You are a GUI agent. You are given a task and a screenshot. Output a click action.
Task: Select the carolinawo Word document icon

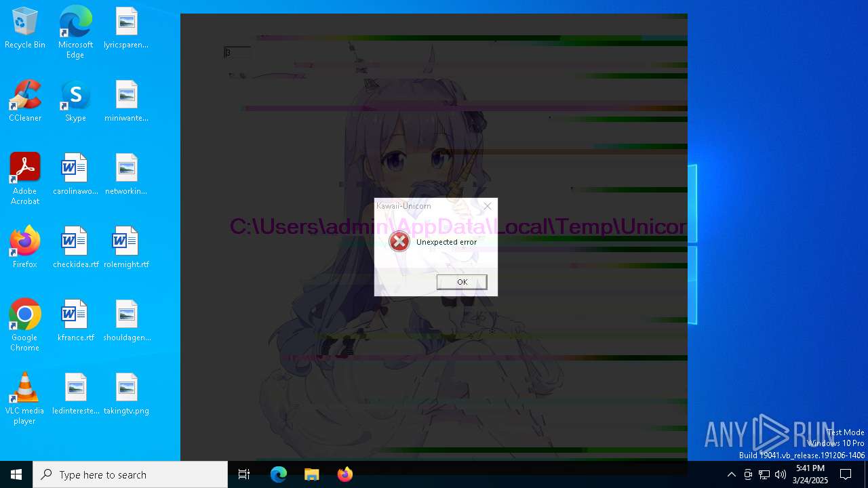click(75, 174)
